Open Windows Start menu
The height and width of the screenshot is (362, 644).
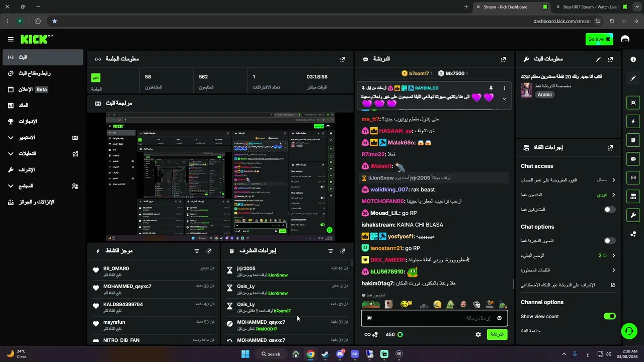click(x=245, y=354)
